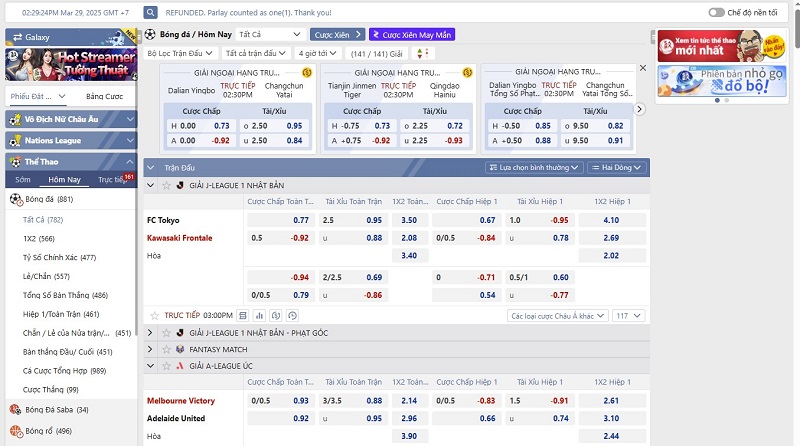Click the search magnifier icon in top bar

point(150,14)
